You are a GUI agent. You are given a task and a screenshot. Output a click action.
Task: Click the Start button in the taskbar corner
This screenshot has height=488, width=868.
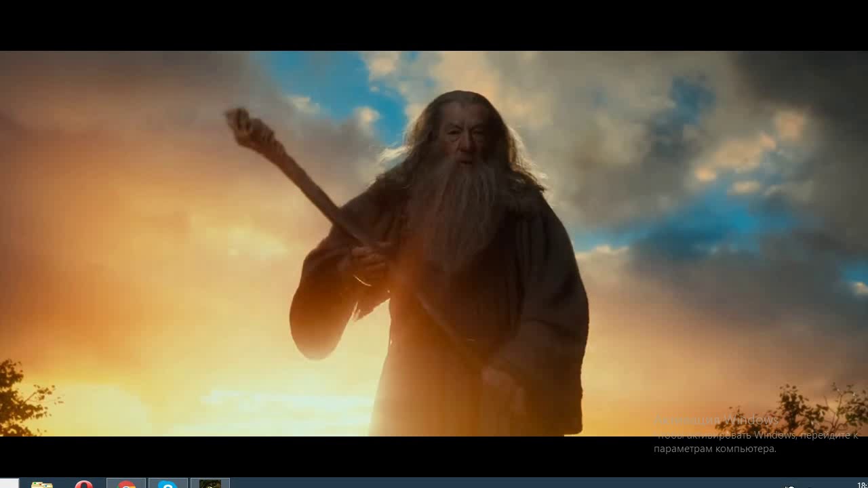9,483
